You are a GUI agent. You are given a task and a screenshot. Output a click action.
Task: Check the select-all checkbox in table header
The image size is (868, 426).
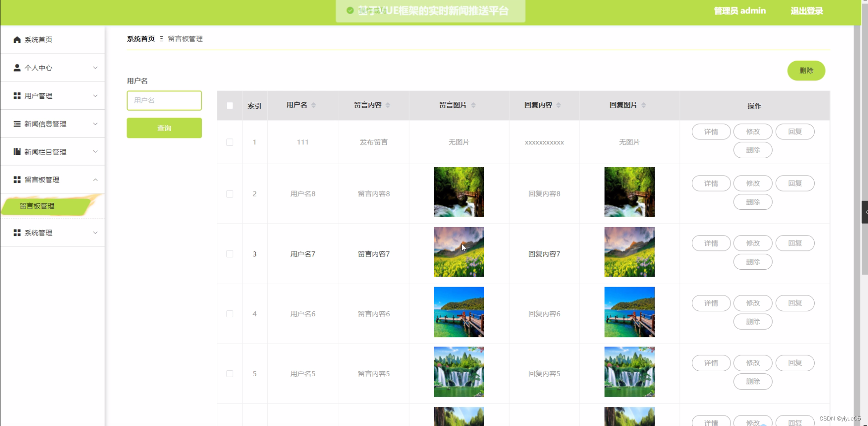click(x=230, y=105)
